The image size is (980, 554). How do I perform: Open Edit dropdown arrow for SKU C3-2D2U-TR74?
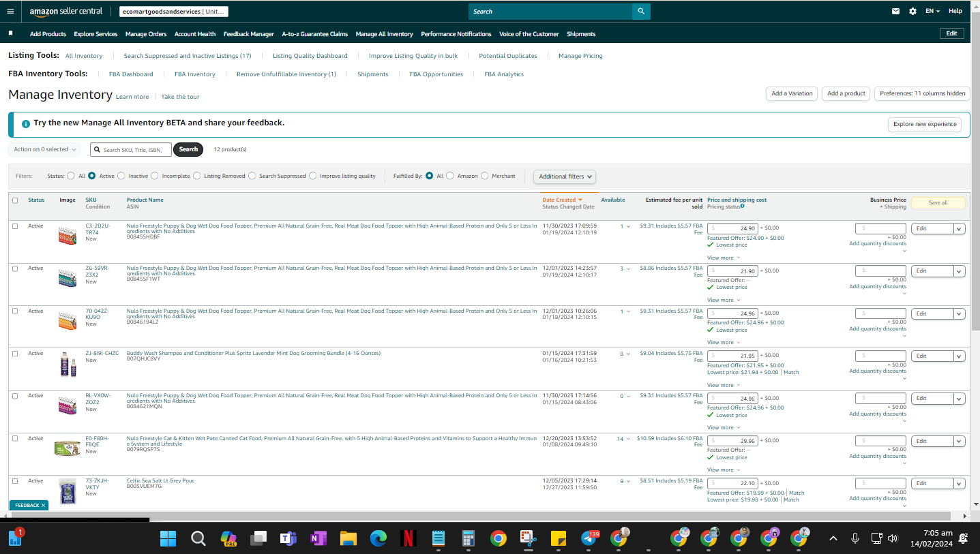tap(960, 229)
